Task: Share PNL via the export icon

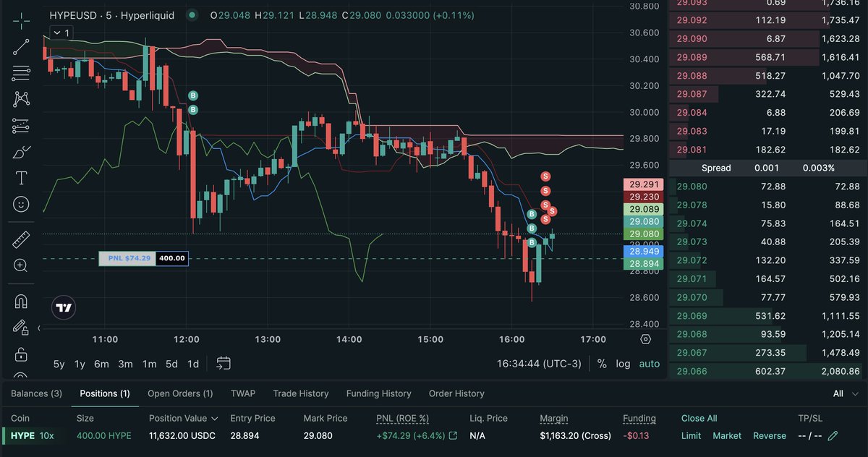Action: point(454,435)
